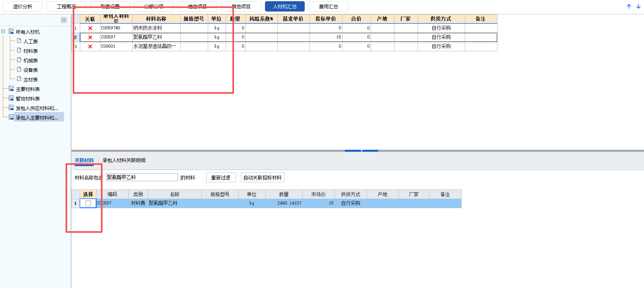Click the document icon beside 设备表
644x288 pixels.
(19, 69)
